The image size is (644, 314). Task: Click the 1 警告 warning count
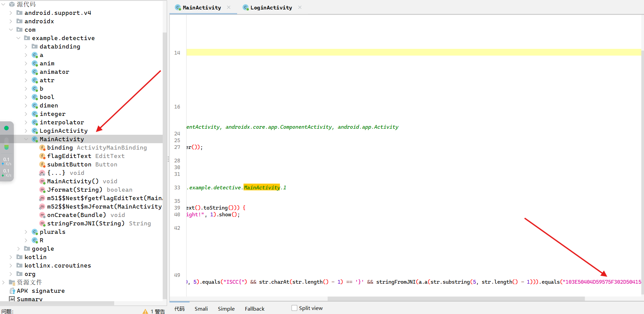[x=158, y=311]
